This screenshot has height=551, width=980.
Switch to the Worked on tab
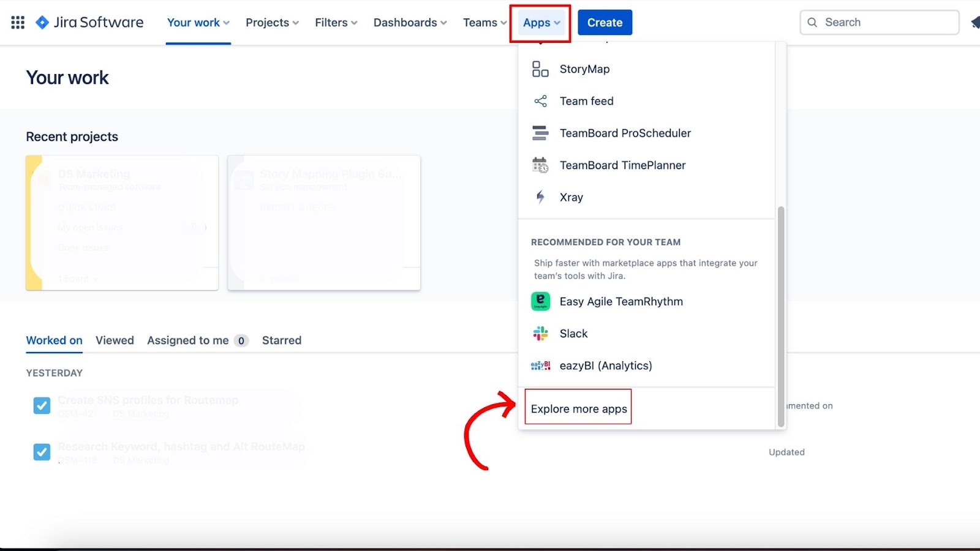[54, 340]
